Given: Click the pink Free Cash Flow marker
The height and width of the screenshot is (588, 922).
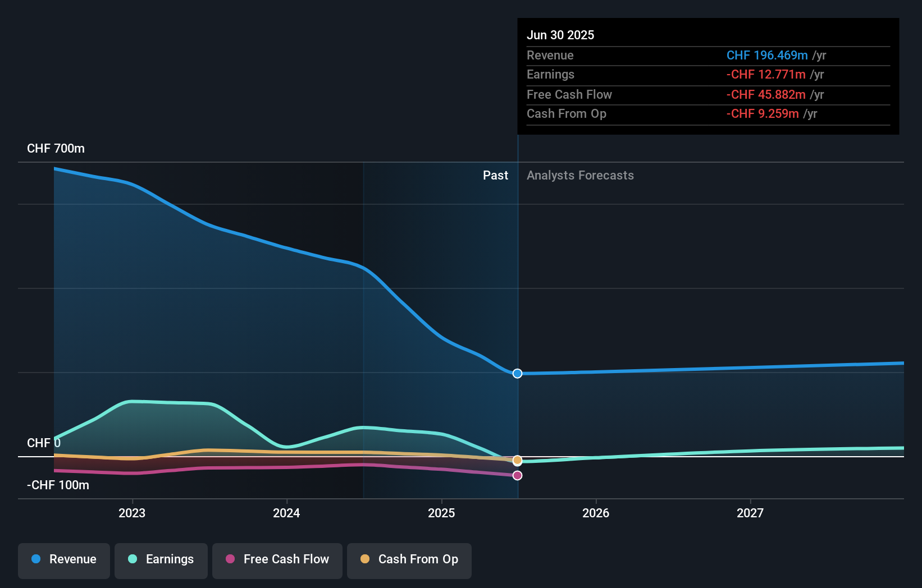Looking at the screenshot, I should [x=518, y=476].
